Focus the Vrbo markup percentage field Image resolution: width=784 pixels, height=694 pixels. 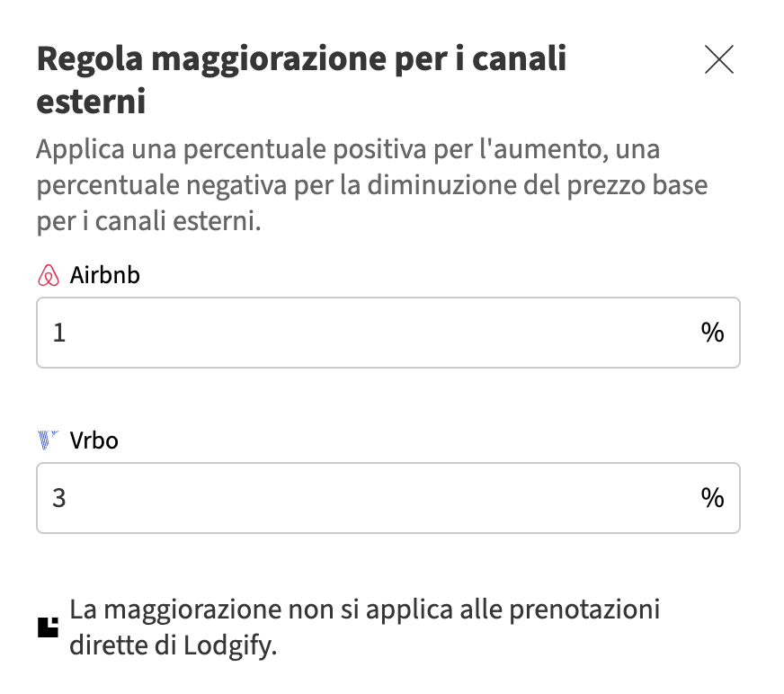coord(360,498)
